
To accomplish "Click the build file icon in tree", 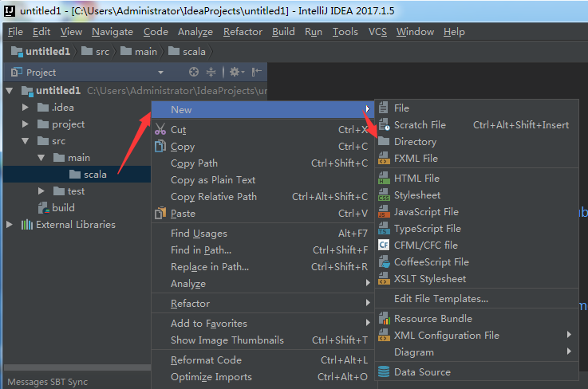I will tap(44, 207).
